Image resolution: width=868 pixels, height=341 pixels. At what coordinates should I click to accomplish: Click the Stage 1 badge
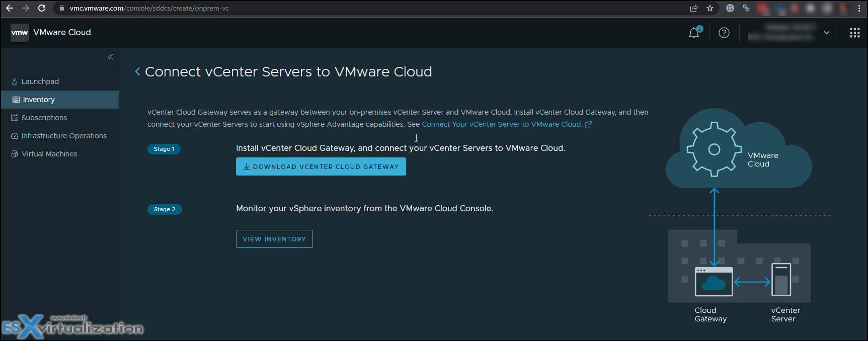tap(164, 149)
